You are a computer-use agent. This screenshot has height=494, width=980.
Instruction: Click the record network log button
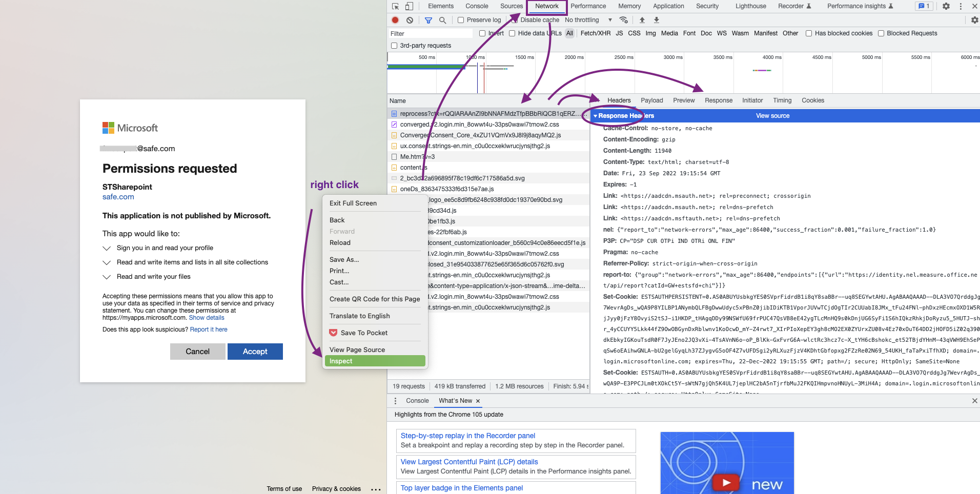click(395, 19)
